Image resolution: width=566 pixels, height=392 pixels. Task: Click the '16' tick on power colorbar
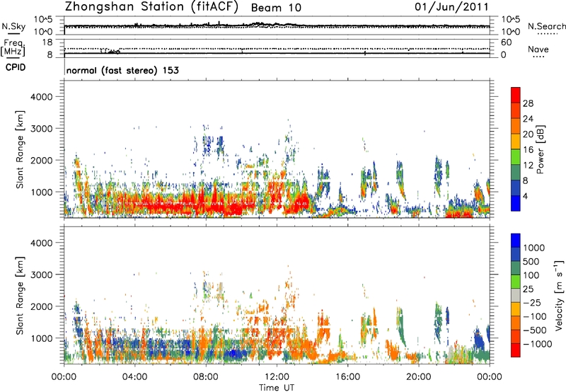pos(528,150)
